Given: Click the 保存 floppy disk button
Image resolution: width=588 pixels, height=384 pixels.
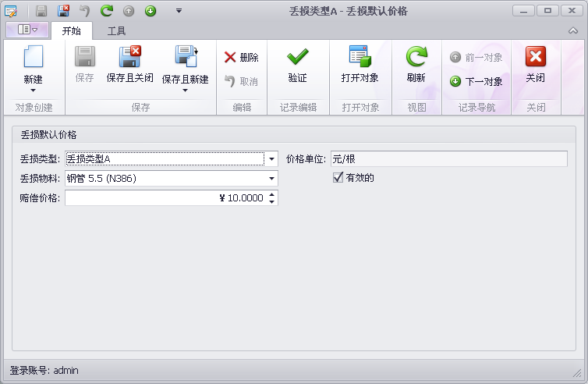Looking at the screenshot, I should [x=85, y=64].
